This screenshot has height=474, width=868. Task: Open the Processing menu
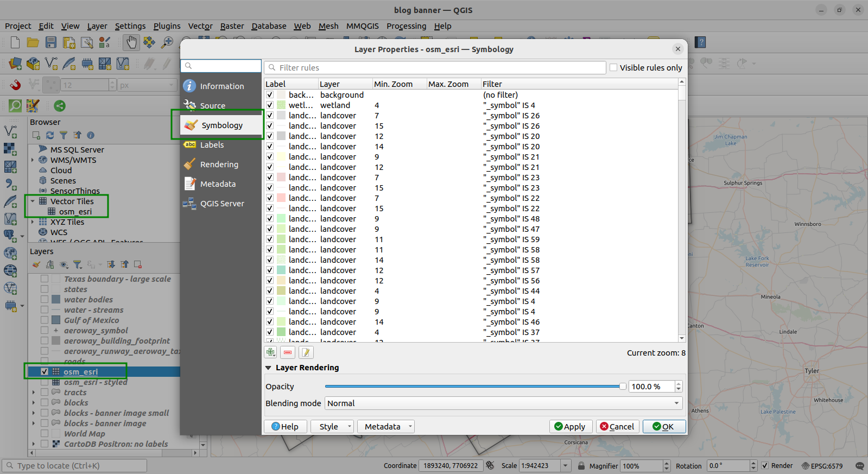click(x=406, y=26)
